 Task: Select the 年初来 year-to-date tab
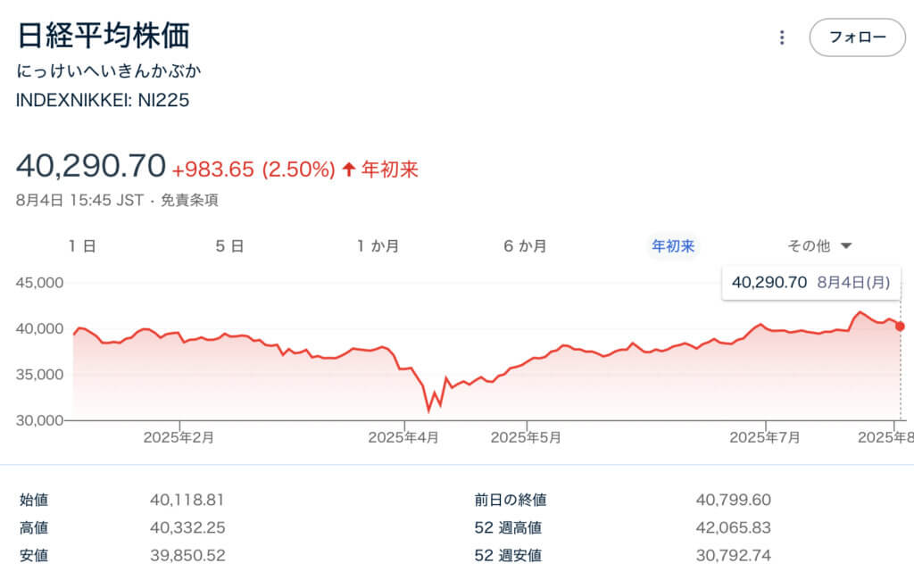coord(673,246)
